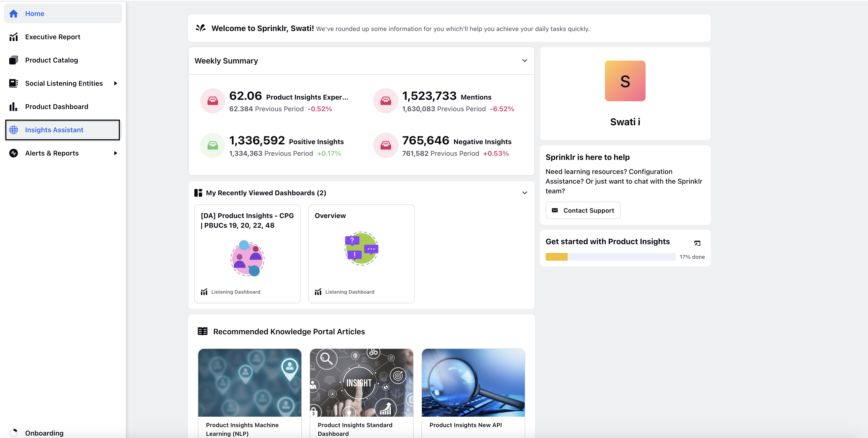This screenshot has height=438, width=868.
Task: Click the INSIGHT article thumbnail image
Action: coord(362,383)
